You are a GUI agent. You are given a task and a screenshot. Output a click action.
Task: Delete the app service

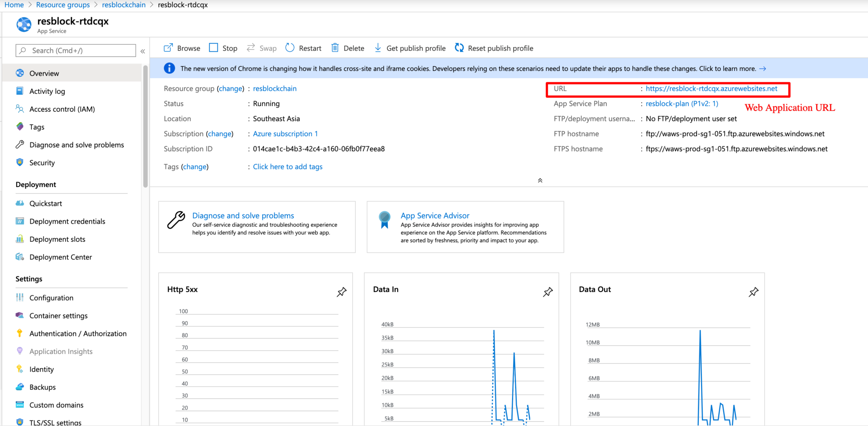[x=347, y=48]
